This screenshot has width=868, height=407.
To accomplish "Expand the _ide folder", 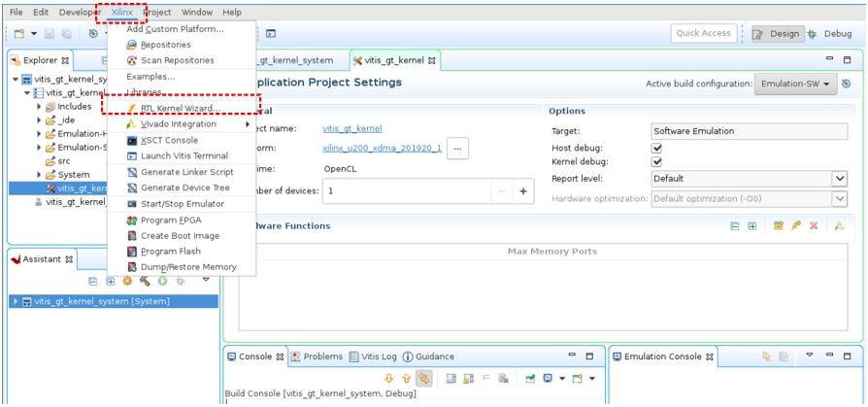I will click(x=39, y=120).
